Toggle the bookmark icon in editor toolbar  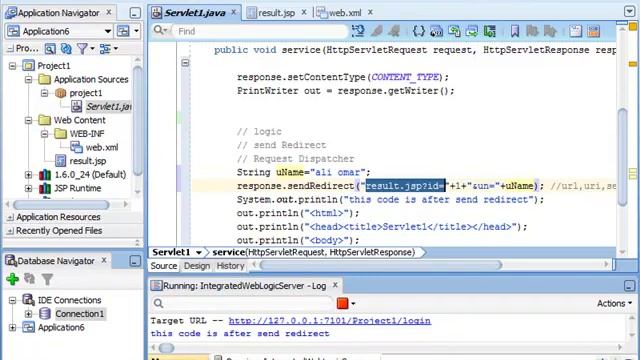click(515, 31)
